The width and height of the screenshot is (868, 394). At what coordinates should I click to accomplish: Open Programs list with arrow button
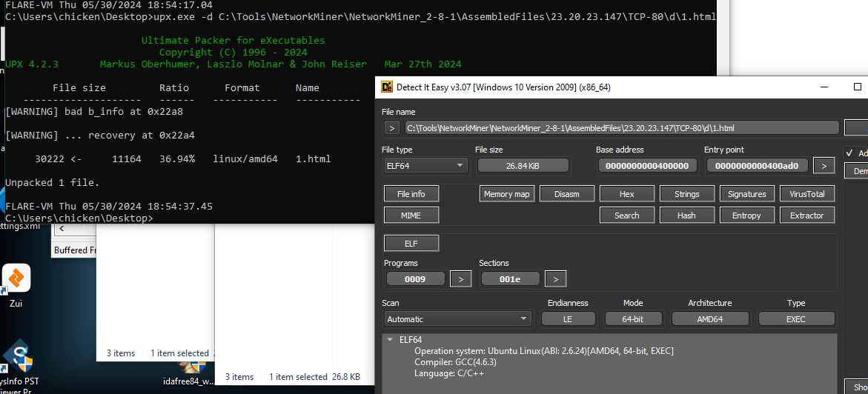460,279
